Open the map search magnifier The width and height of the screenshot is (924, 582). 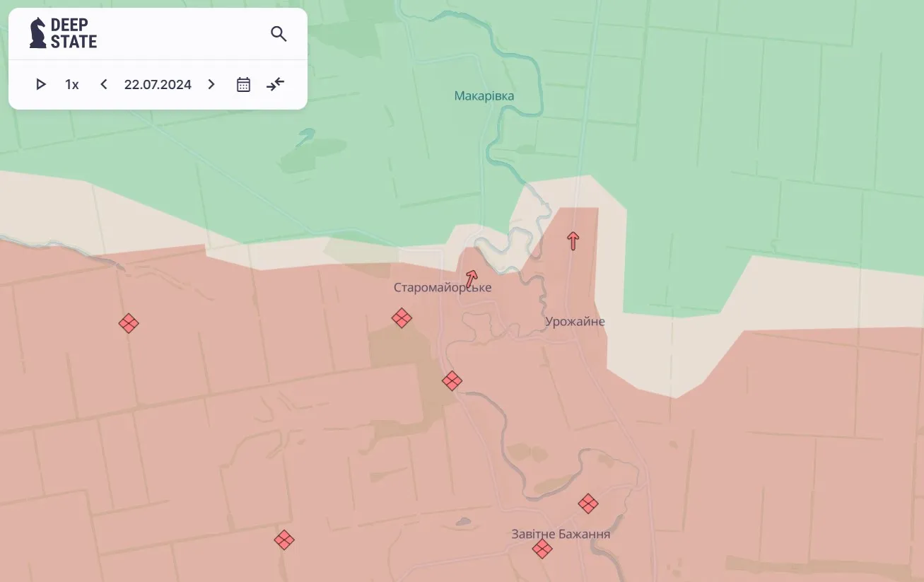(x=279, y=33)
